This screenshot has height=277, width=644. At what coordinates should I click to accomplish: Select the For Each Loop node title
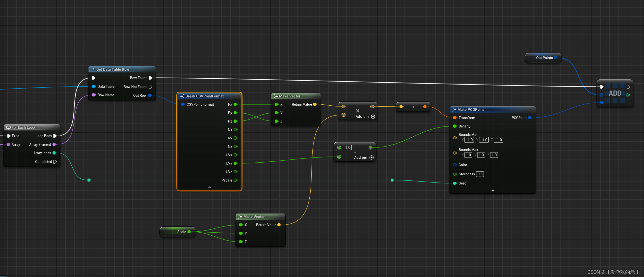(x=23, y=127)
